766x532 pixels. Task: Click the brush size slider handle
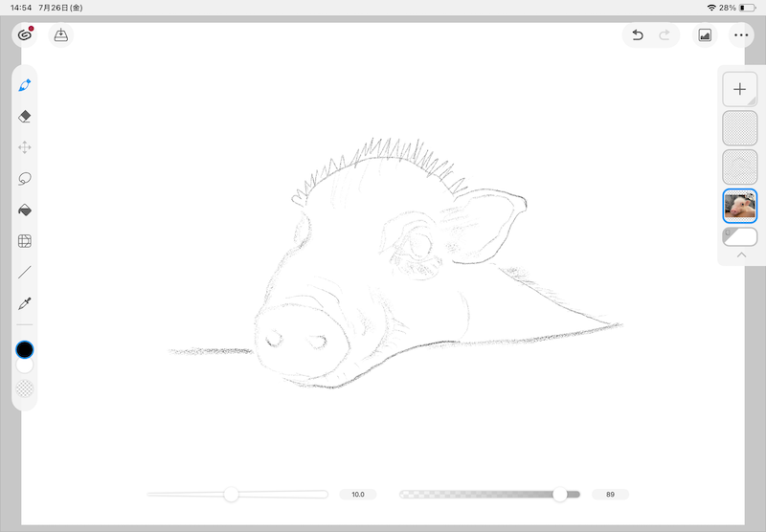(x=231, y=495)
